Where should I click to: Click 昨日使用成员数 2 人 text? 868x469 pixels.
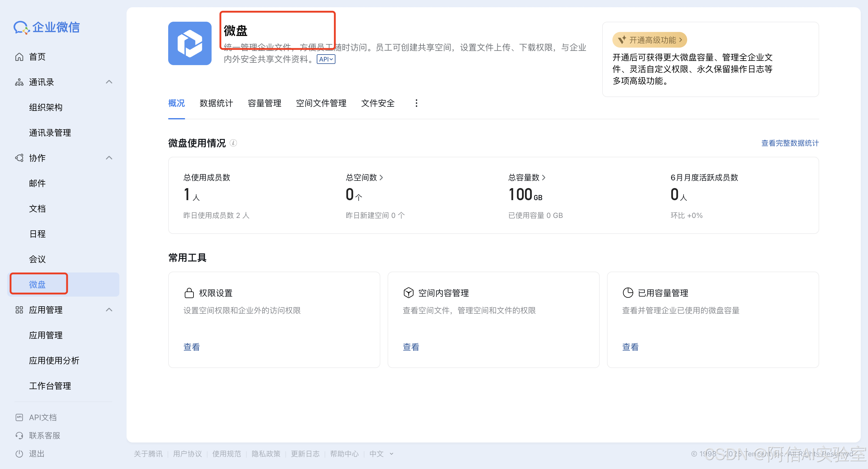click(216, 215)
